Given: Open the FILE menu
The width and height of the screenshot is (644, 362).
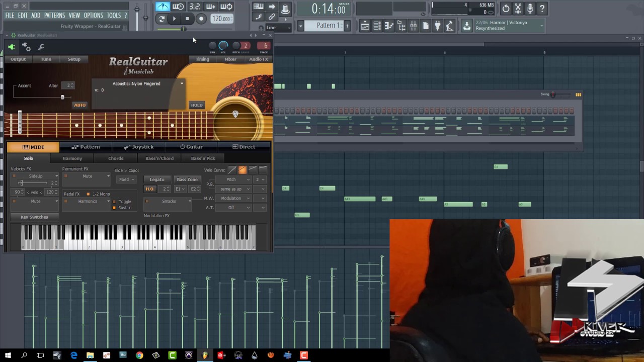Looking at the screenshot, I should (10, 16).
